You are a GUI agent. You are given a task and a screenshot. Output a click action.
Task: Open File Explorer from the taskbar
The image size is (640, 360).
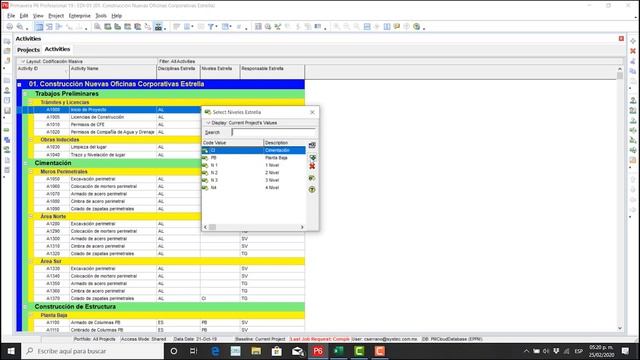tap(256, 351)
